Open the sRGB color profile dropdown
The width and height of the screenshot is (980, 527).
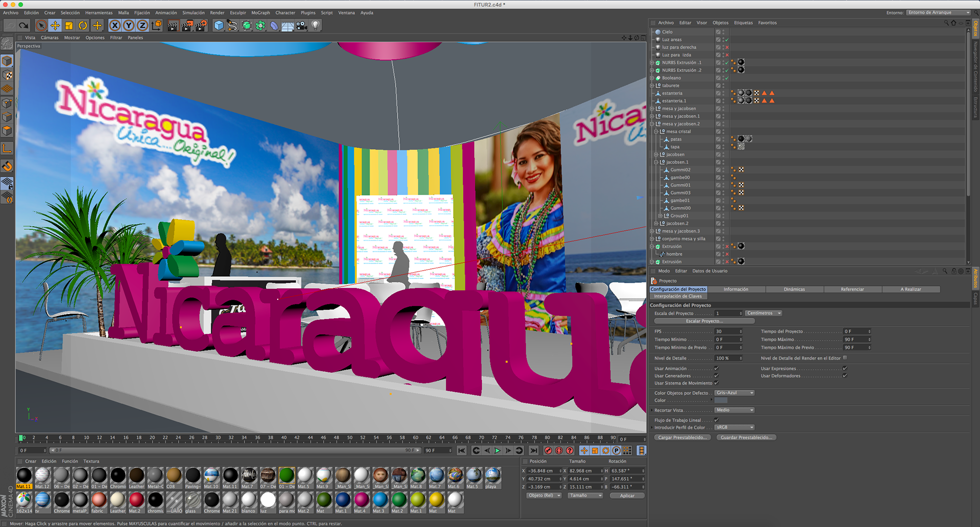734,427
